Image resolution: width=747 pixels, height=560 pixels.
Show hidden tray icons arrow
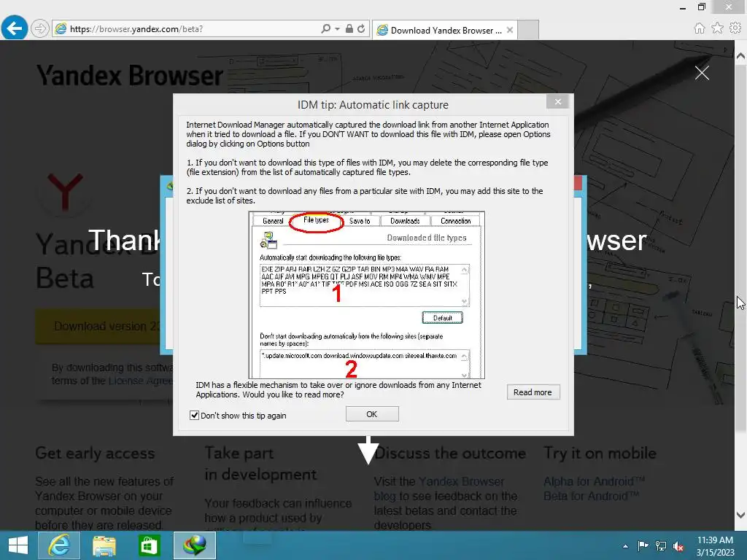click(x=625, y=546)
